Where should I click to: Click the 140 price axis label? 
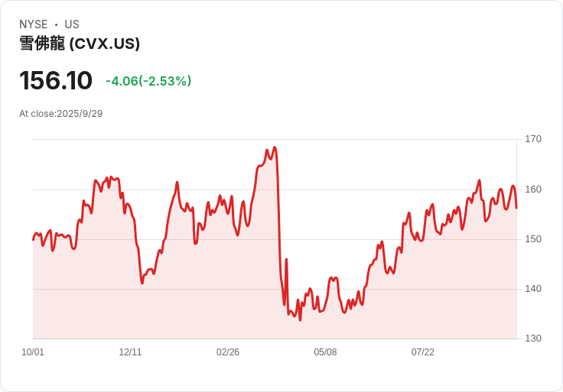pyautogui.click(x=533, y=289)
